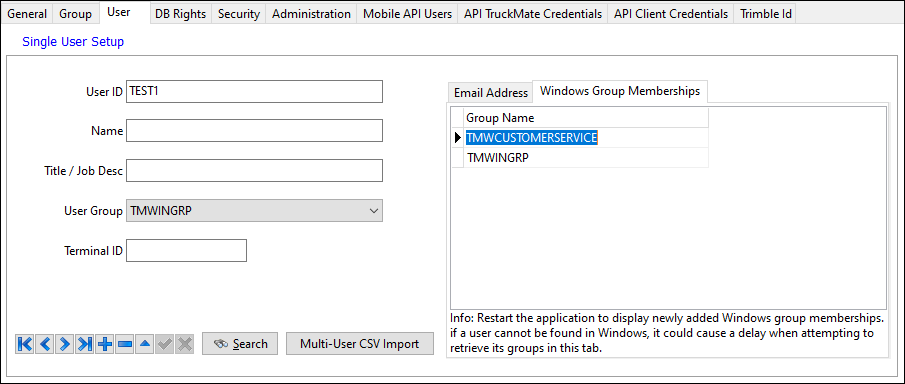Select the TMWINGRP group row
The image size is (905, 384).
click(579, 157)
